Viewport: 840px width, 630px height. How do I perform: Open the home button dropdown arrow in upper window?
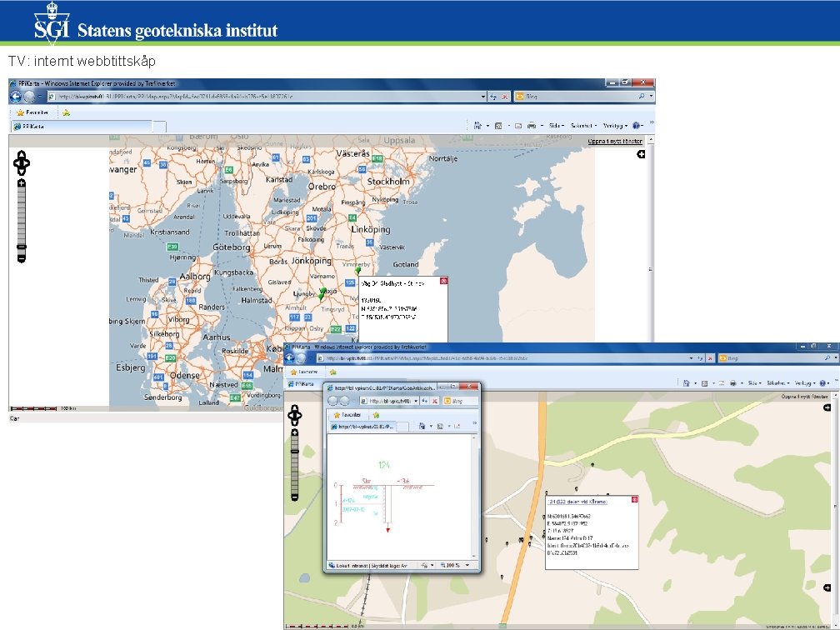[487, 126]
